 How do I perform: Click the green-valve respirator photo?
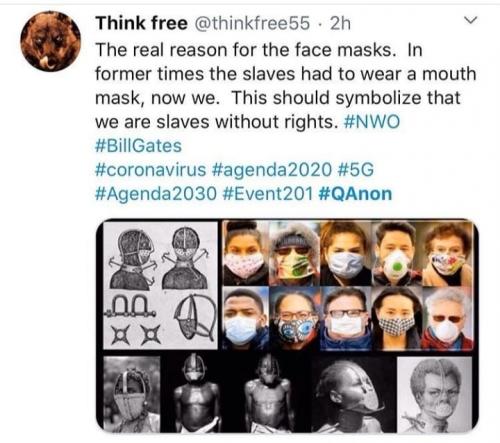pyautogui.click(x=396, y=253)
